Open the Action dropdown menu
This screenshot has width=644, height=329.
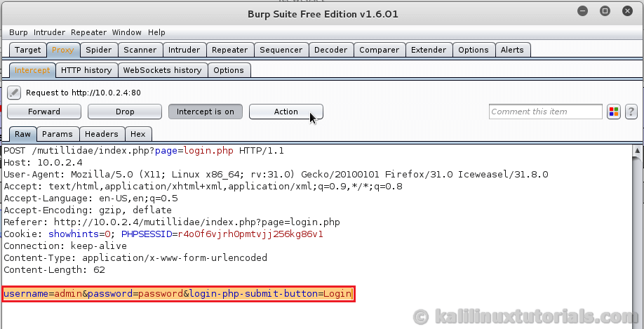pos(286,112)
